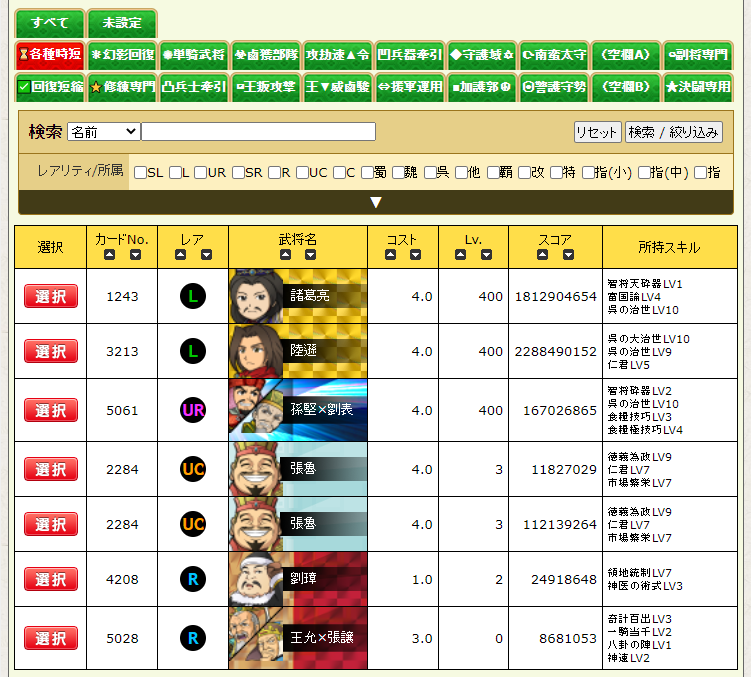This screenshot has height=677, width=751.
Task: Sort Lv. column ascending arrow
Action: pos(460,254)
